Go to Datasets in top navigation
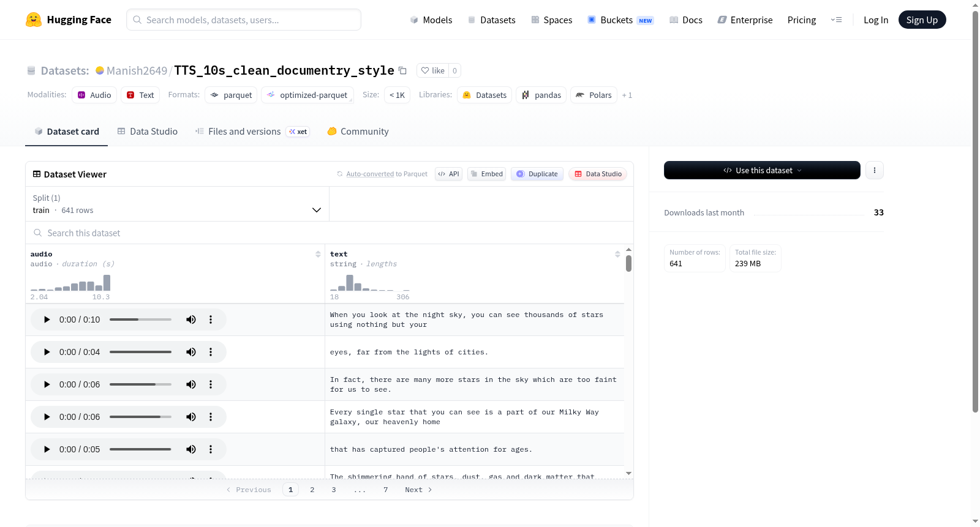This screenshot has width=980, height=527. (x=491, y=20)
